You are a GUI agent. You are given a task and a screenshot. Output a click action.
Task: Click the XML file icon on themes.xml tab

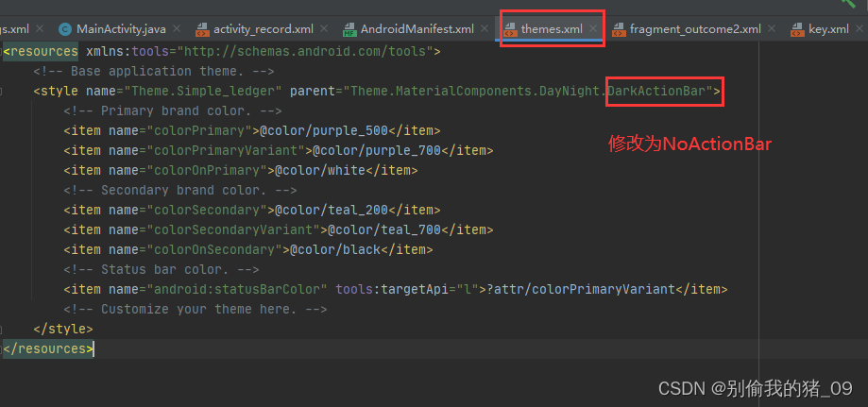[510, 29]
